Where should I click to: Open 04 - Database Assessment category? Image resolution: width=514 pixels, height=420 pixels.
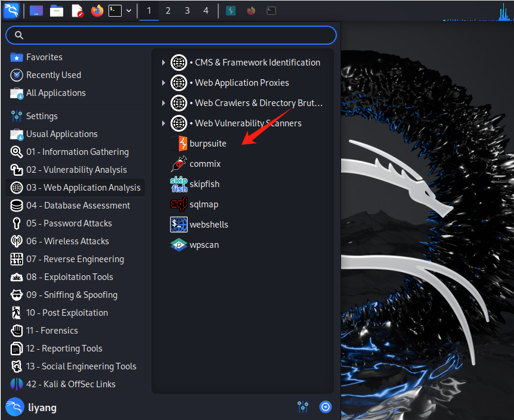75,206
